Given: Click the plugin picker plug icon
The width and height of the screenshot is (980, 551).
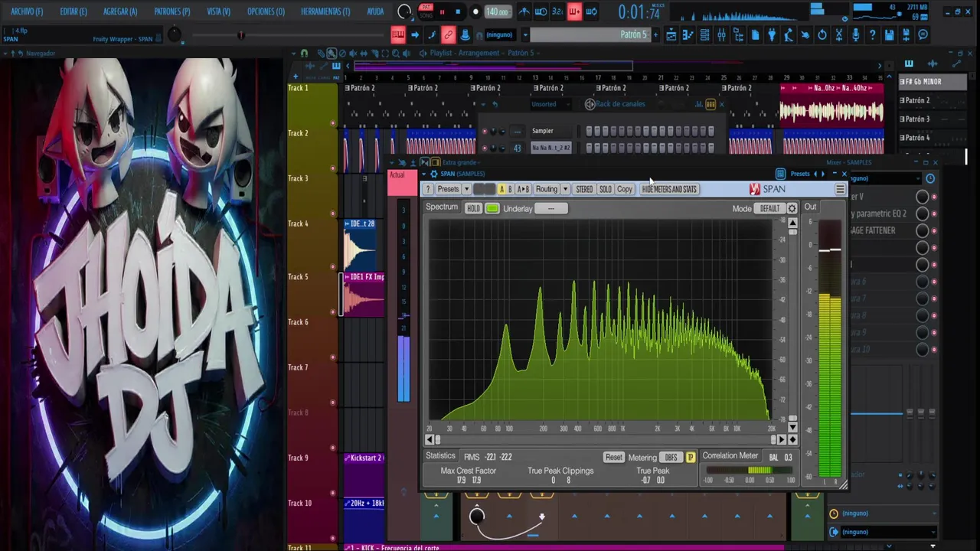Looking at the screenshot, I should coord(772,34).
